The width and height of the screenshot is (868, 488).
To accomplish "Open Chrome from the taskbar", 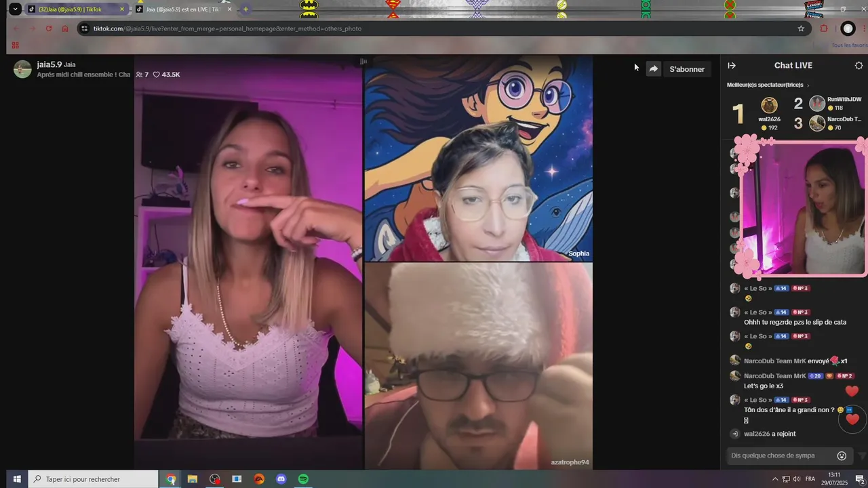I will pos(171,479).
